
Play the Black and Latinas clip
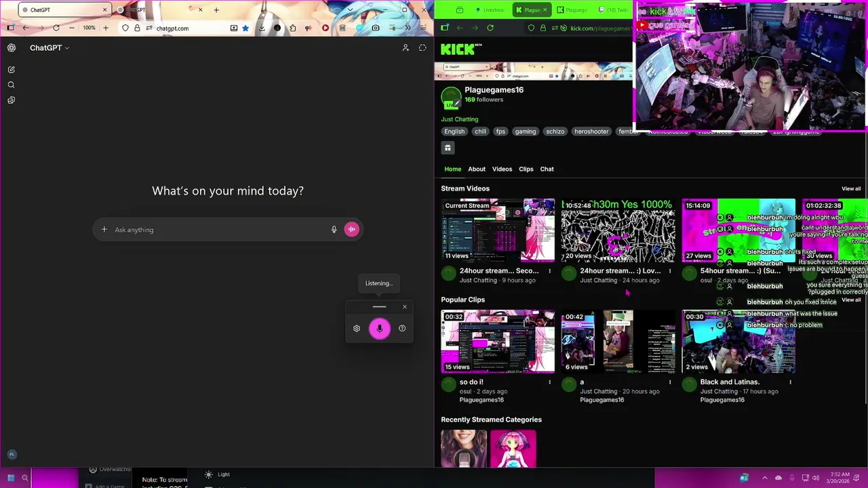click(738, 342)
